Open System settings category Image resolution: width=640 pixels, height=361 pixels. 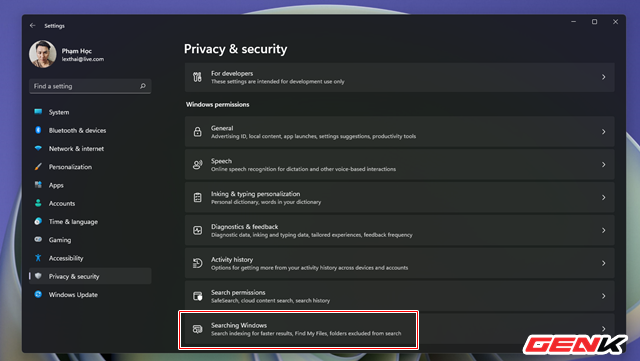[x=90, y=112]
